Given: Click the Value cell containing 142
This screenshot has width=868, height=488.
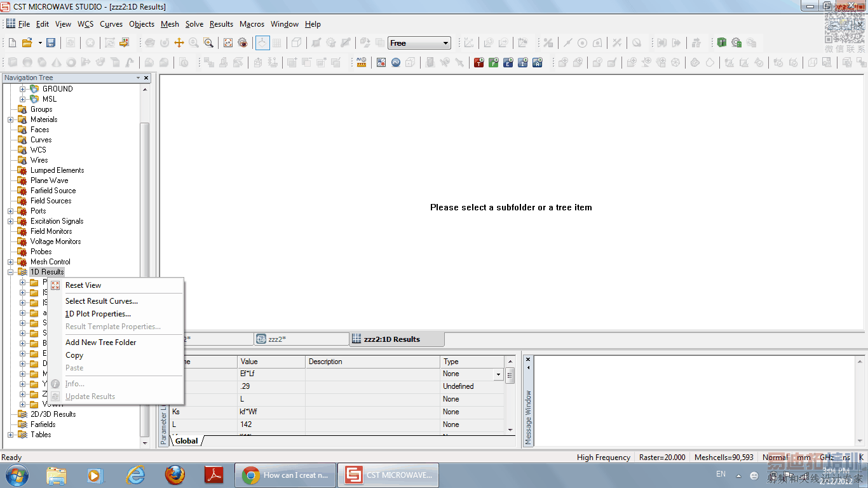Looking at the screenshot, I should (271, 424).
